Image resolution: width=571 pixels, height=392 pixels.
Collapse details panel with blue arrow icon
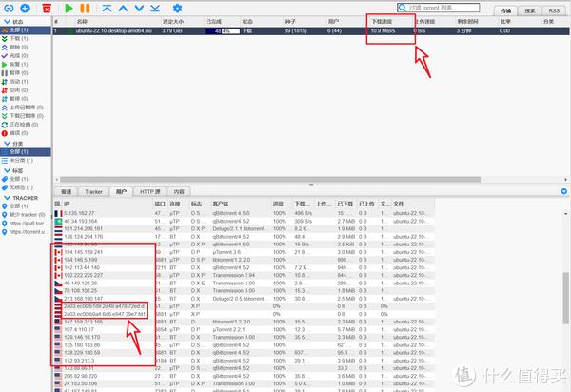pyautogui.click(x=564, y=191)
